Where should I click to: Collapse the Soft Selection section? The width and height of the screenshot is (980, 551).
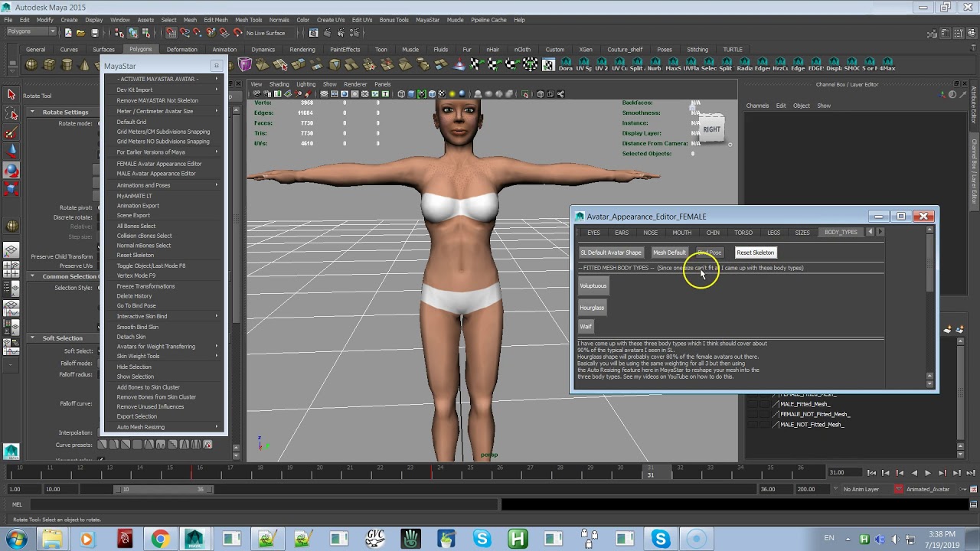(32, 338)
